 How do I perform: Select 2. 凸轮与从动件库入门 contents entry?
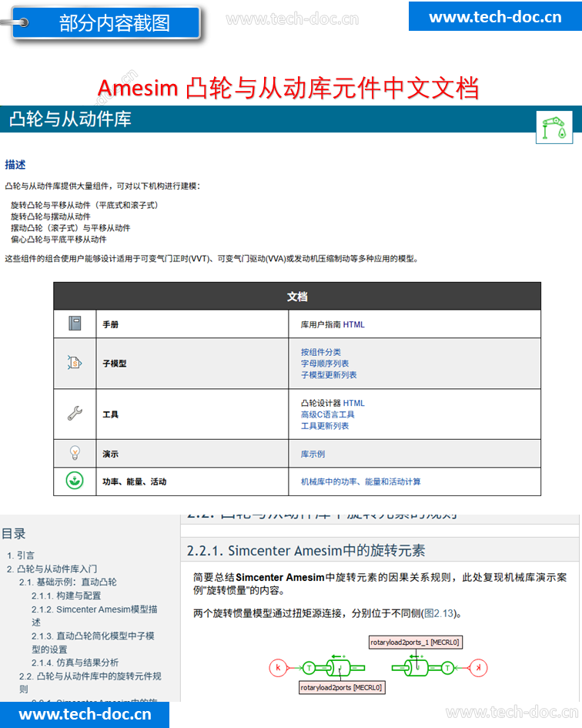[x=52, y=569]
